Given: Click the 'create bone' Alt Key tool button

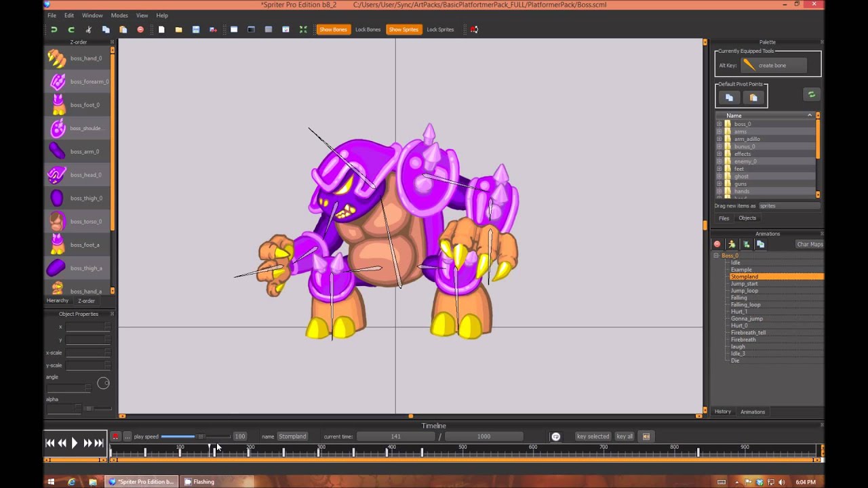Looking at the screenshot, I should [x=774, y=65].
